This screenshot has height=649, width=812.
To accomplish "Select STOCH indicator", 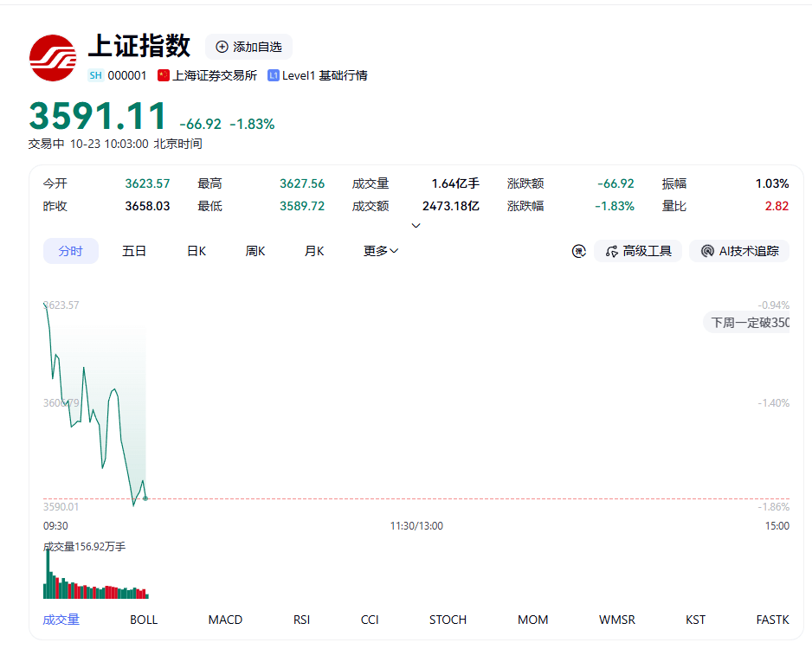I will click(x=448, y=620).
